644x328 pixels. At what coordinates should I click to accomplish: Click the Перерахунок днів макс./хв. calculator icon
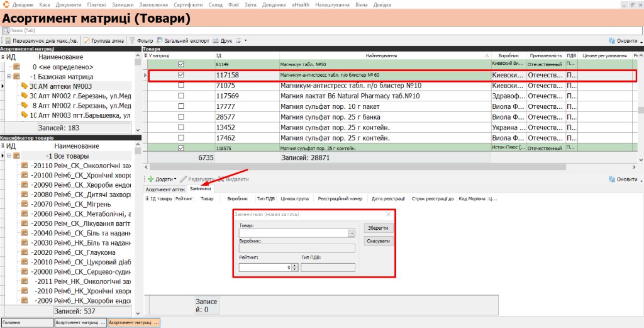coord(8,41)
